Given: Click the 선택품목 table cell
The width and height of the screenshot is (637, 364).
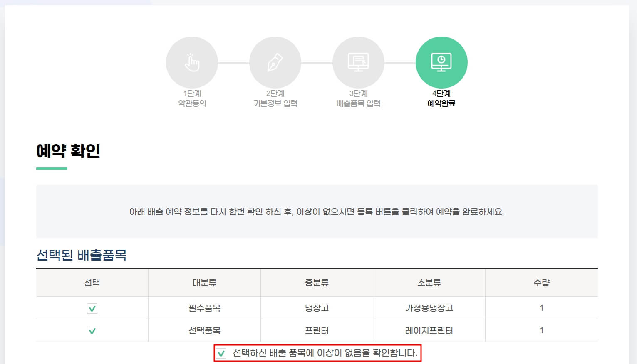Looking at the screenshot, I should pos(204,330).
